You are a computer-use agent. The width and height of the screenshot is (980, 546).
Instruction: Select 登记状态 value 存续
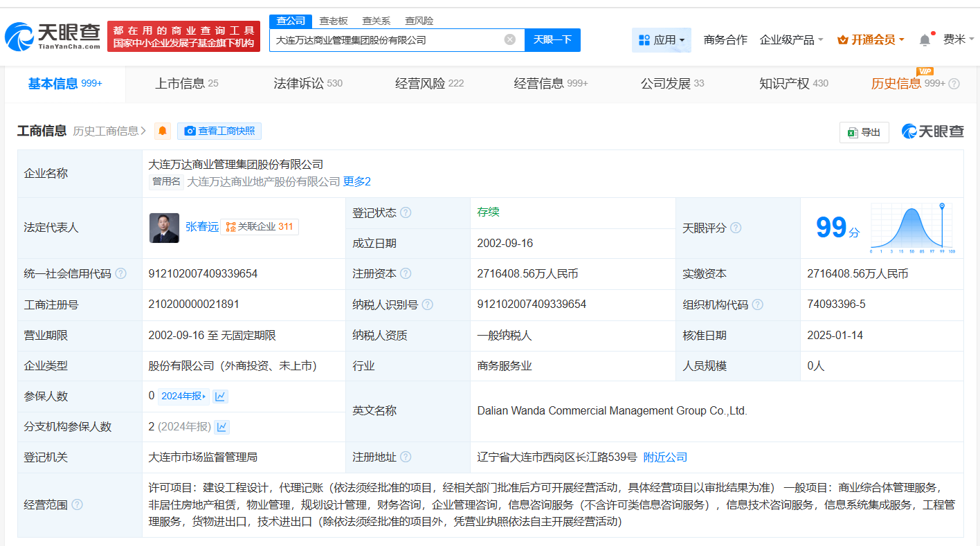tap(488, 212)
